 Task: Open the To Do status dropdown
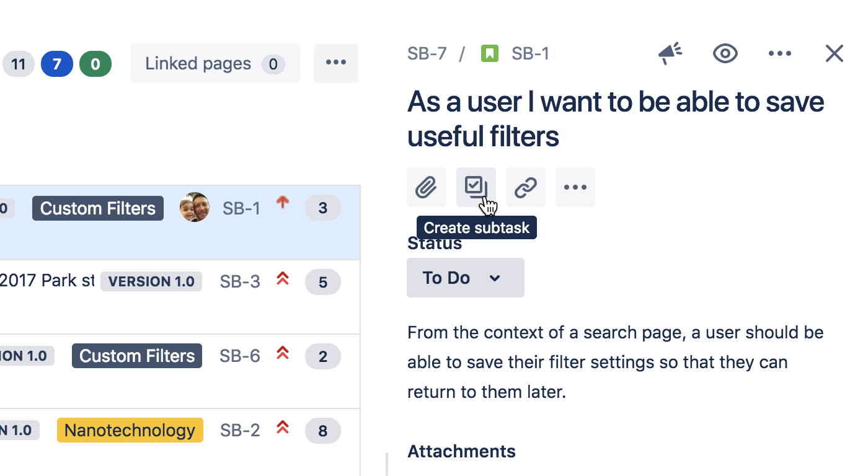click(x=465, y=277)
